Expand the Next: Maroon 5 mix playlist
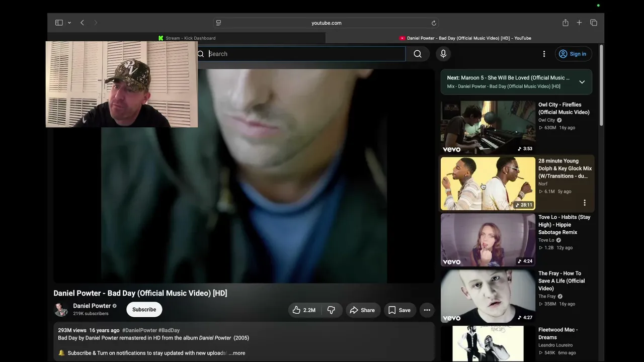Screen dimensions: 644x362 tap(582, 82)
